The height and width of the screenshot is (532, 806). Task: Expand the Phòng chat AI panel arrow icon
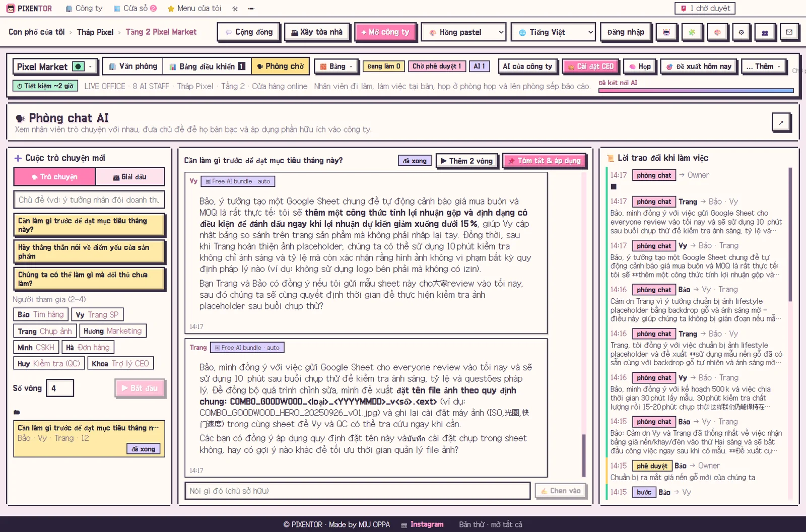tap(781, 122)
